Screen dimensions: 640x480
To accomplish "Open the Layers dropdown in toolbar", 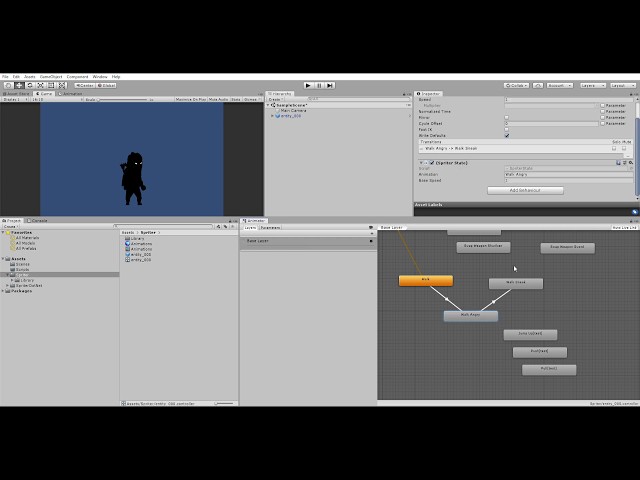I will pos(593,85).
